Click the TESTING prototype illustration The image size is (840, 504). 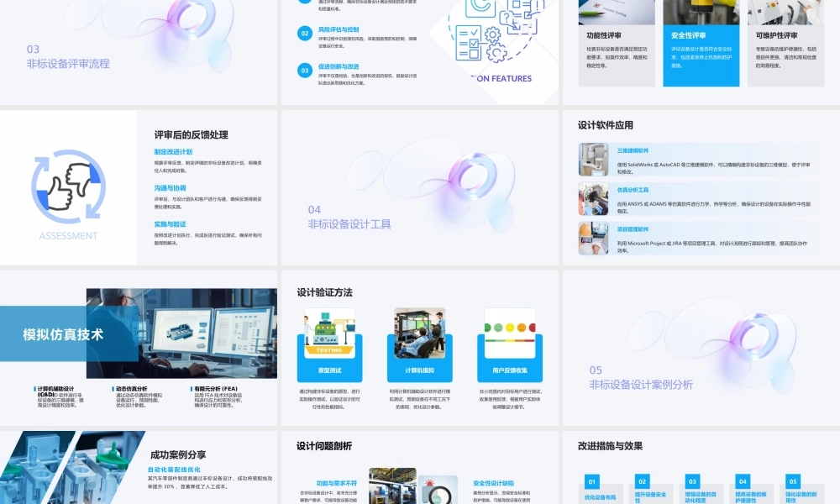coord(329,333)
